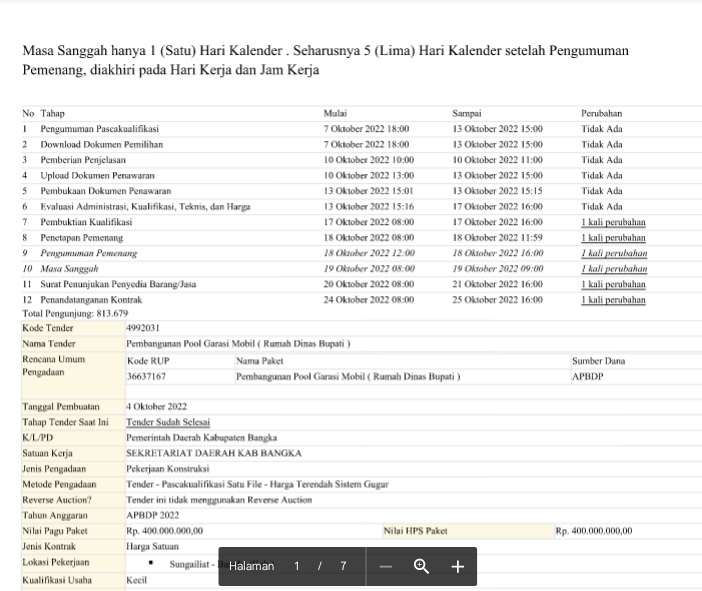Click the 'APBDP 2022' budget year value
This screenshot has width=702, height=591.
pyautogui.click(x=153, y=515)
